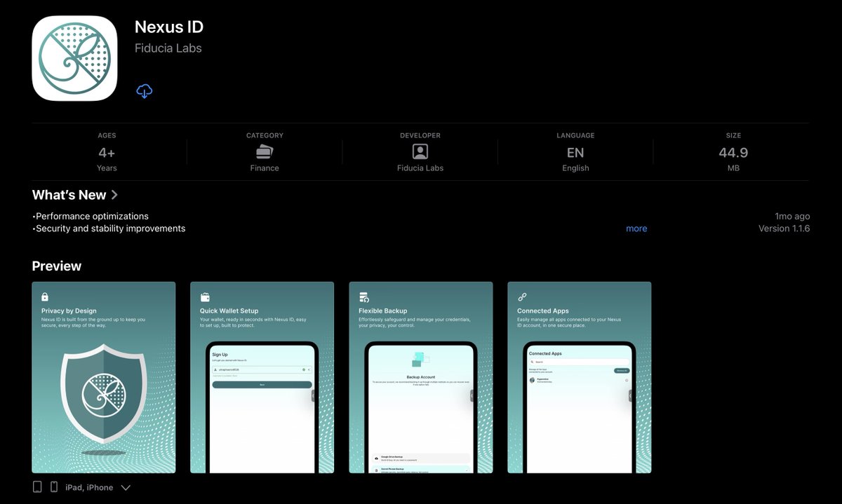Click the link icon on Connected Apps preview
Screen dimensions: 842x504
[x=522, y=297]
